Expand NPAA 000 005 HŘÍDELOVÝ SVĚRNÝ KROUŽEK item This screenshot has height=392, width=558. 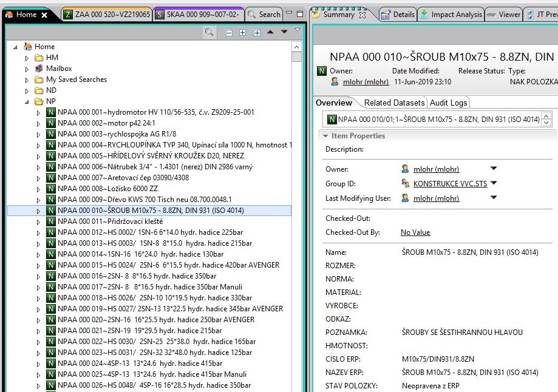[x=38, y=157]
